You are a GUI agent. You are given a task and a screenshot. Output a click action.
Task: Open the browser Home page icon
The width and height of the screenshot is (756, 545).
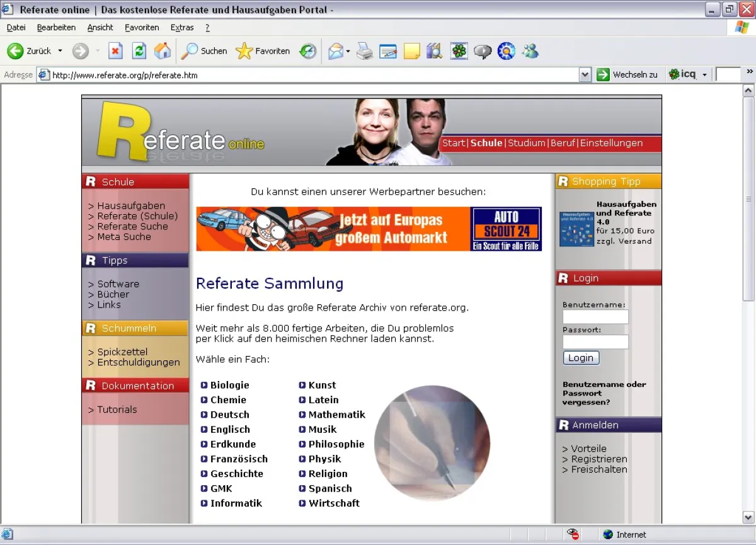pos(162,51)
